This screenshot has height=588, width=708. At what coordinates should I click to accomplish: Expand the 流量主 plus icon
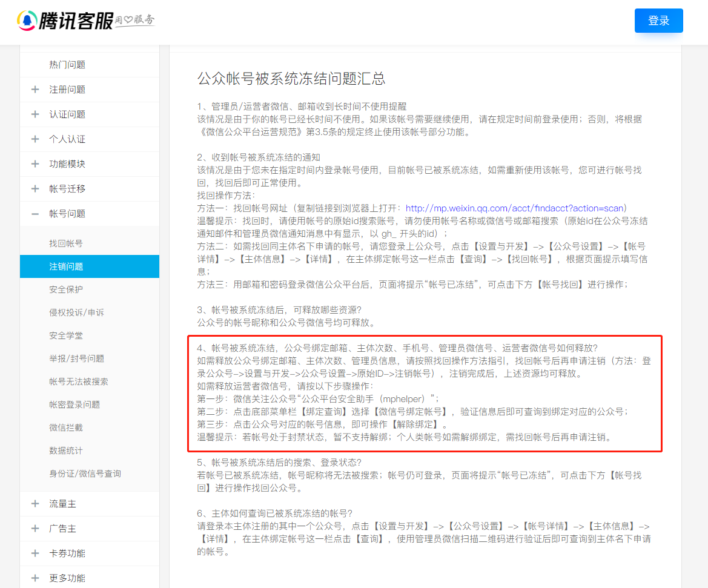35,504
